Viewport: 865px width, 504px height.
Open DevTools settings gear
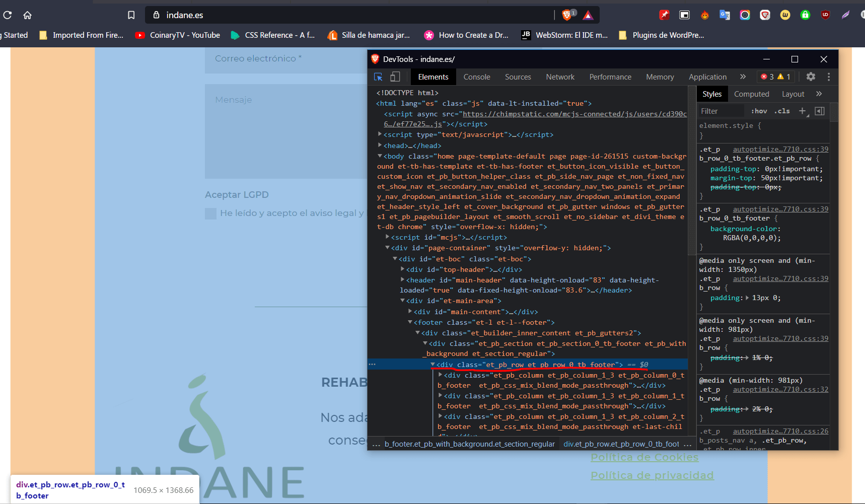coord(811,77)
